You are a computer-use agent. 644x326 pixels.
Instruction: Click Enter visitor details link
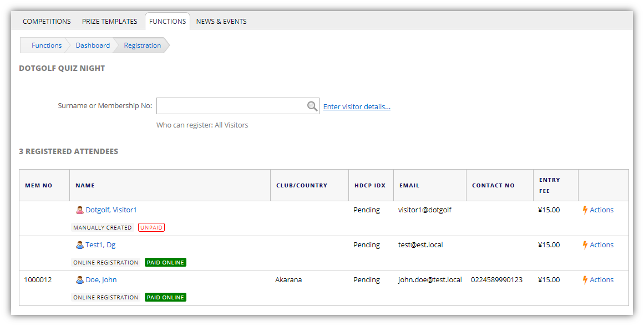point(357,107)
